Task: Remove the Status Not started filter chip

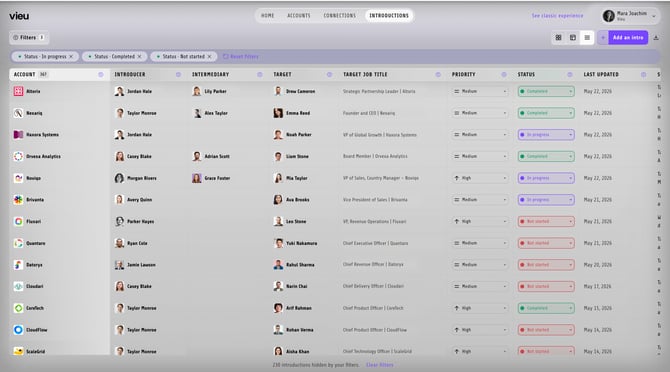Action: coord(209,56)
